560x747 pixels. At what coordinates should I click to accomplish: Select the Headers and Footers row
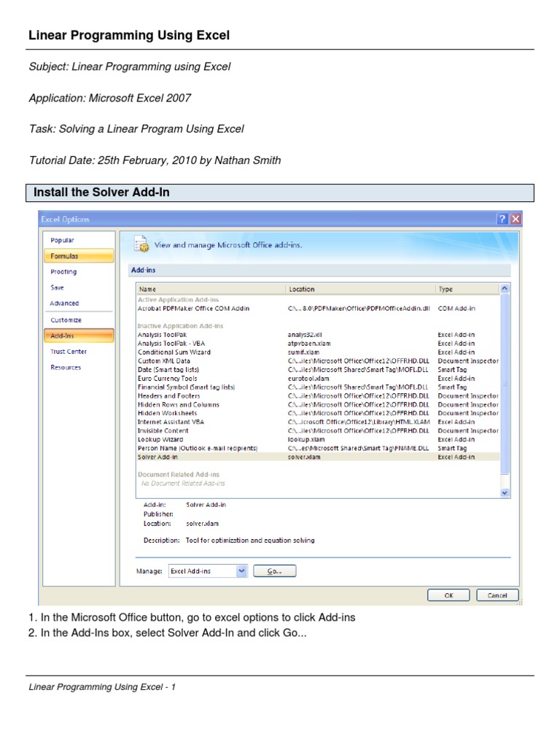[x=318, y=396]
